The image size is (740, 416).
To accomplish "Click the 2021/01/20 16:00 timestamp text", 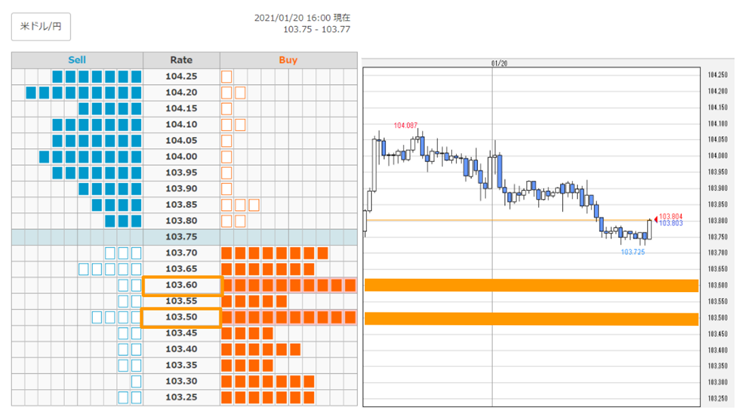I will point(302,18).
